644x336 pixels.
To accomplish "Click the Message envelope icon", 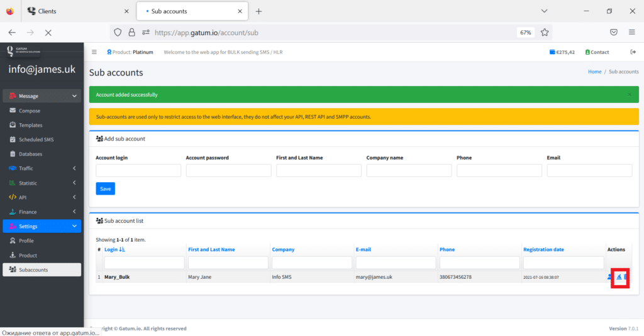I will 13,95.
